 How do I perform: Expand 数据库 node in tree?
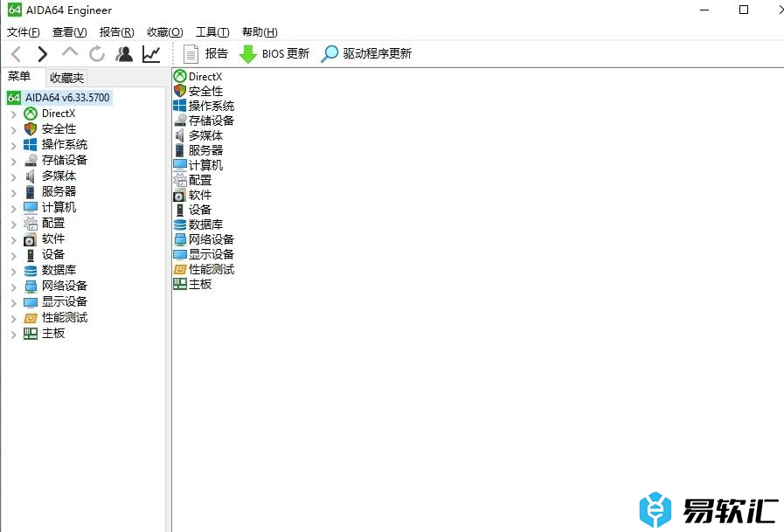pyautogui.click(x=13, y=272)
